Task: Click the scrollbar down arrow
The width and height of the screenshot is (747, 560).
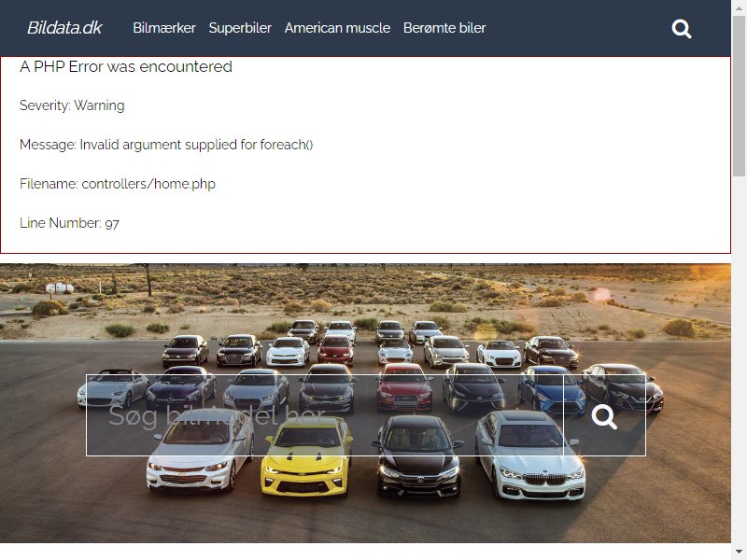Action: pyautogui.click(x=739, y=553)
